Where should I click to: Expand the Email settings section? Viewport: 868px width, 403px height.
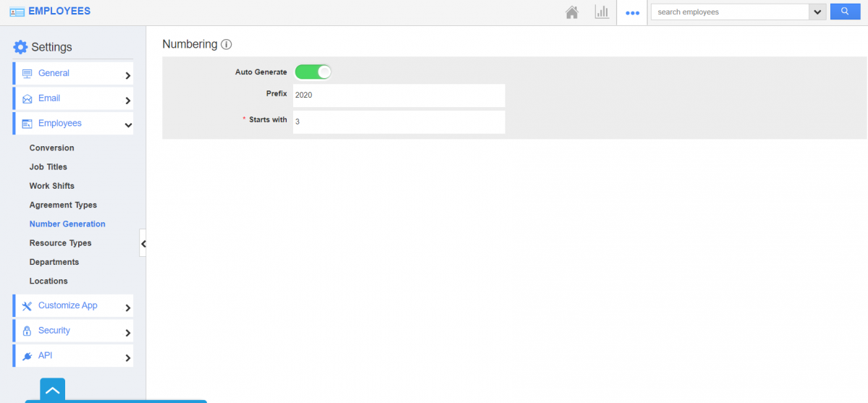point(72,98)
